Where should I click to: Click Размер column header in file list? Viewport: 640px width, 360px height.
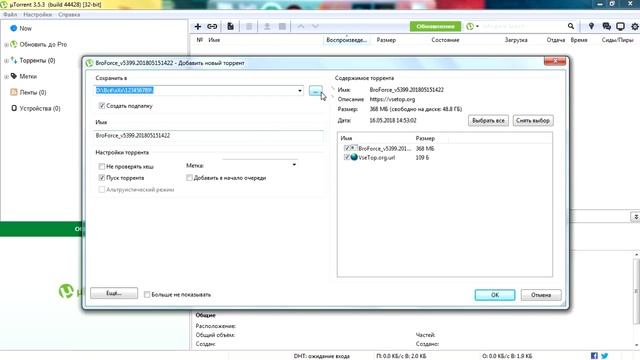(x=425, y=138)
